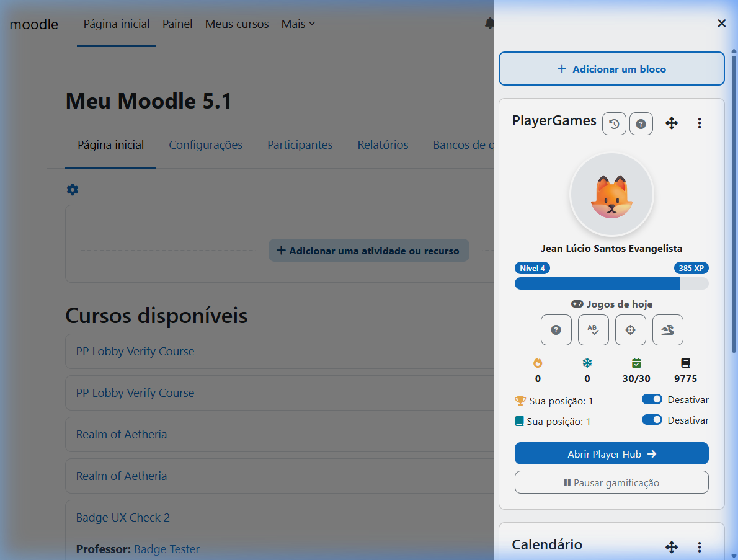Image resolution: width=738 pixels, height=560 pixels.
Task: Click the Jogos de hoje gamepad icon
Action: coord(577,304)
